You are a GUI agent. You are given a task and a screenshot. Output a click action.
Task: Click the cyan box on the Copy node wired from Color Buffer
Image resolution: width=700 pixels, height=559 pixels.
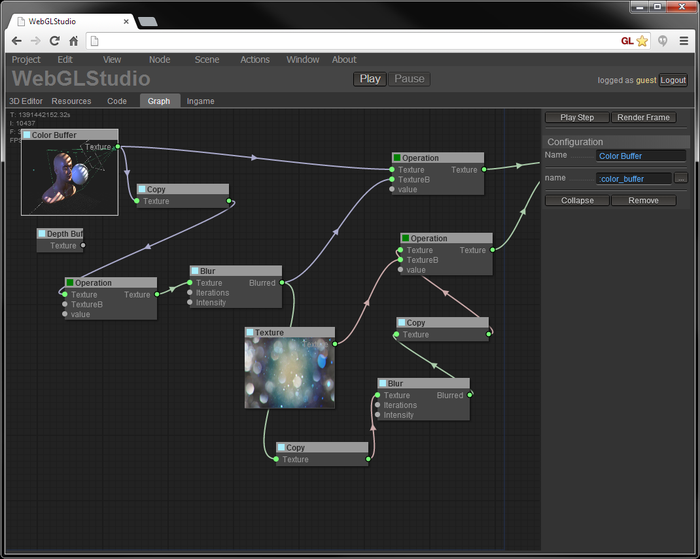point(142,189)
